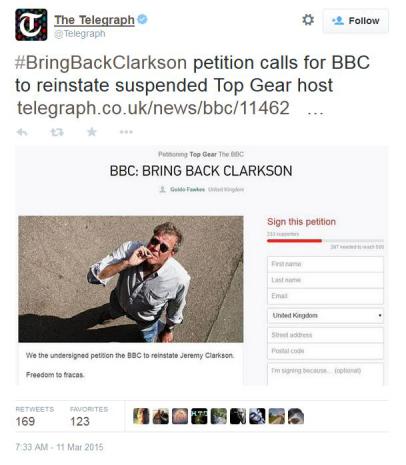Open the #BringBackClarkson hashtag
406x465 pixels.
(x=101, y=63)
